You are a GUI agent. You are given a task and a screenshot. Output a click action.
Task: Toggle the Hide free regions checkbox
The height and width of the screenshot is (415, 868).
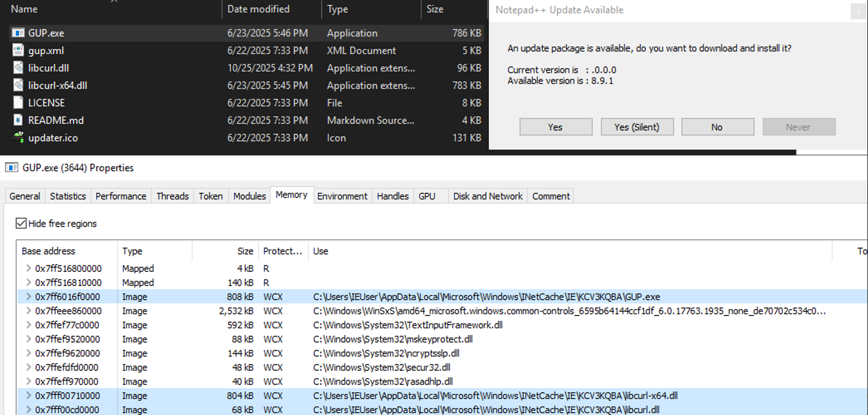click(21, 223)
